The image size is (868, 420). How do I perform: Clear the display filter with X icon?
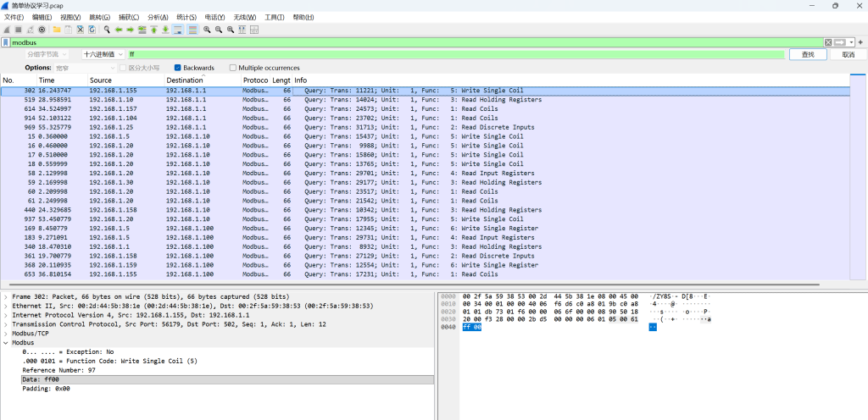[x=828, y=42]
